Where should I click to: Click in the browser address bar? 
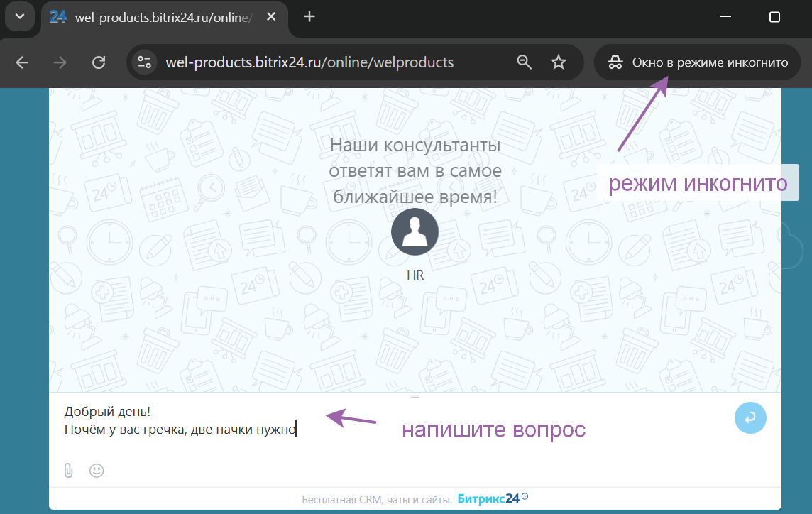(309, 62)
